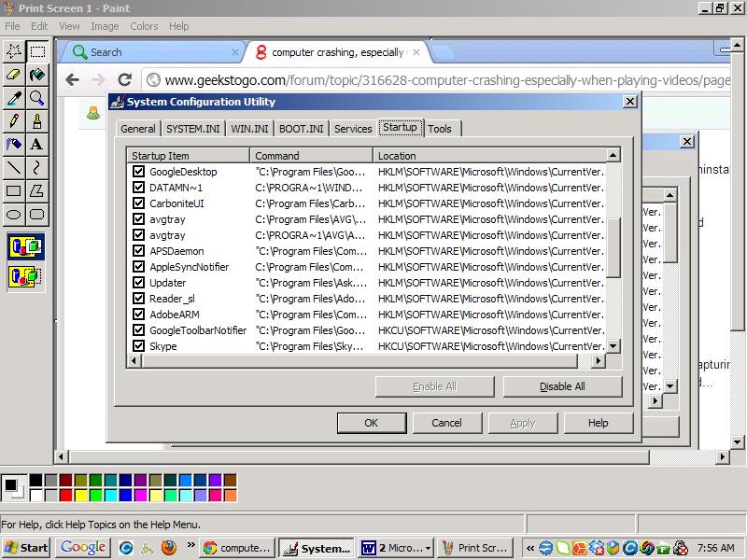Click the Chrome back arrow in the canvas
The image size is (747, 560).
coord(73,79)
